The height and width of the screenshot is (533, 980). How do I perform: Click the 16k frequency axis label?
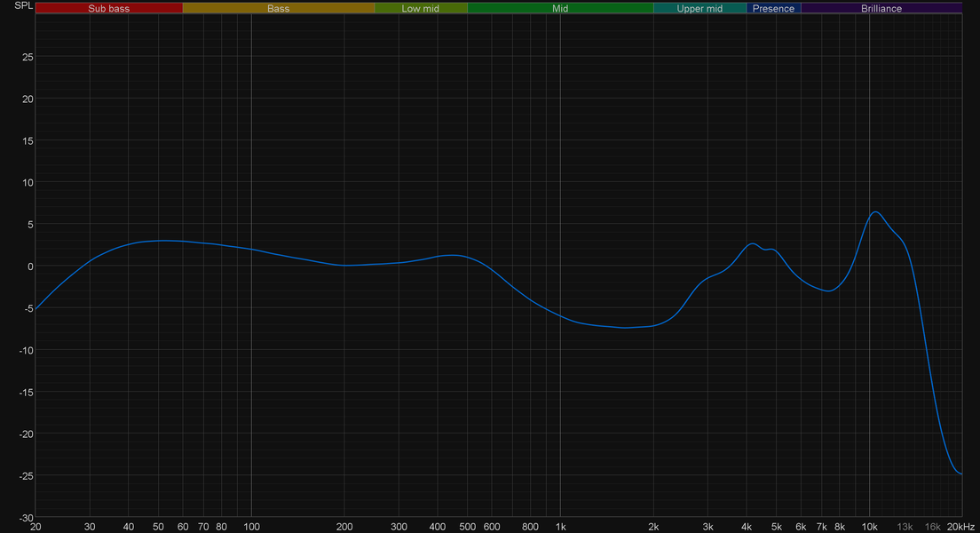(932, 527)
